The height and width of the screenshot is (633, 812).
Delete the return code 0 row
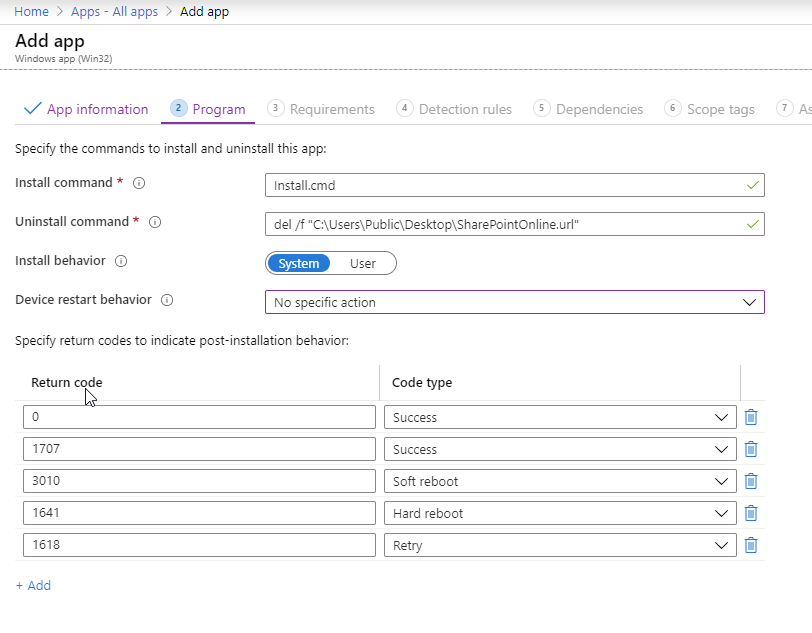751,417
